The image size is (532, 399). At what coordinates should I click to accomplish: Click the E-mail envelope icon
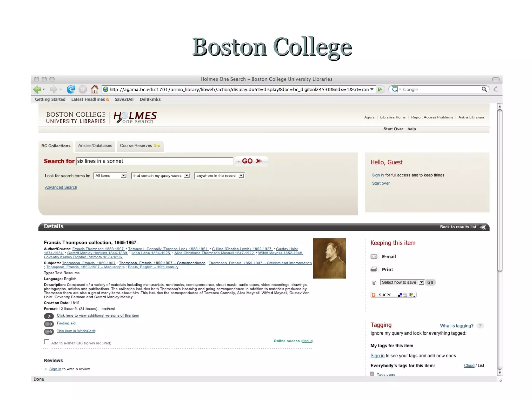click(374, 257)
